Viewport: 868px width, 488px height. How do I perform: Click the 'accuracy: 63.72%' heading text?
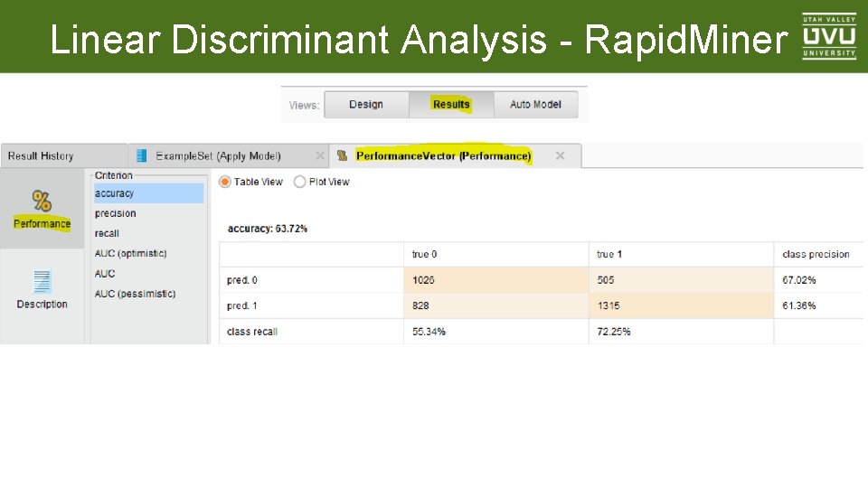coord(268,229)
